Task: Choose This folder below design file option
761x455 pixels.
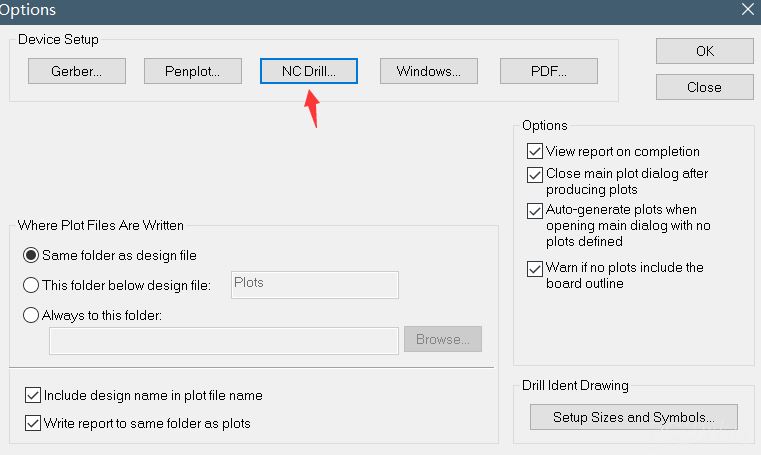Action: click(x=31, y=285)
